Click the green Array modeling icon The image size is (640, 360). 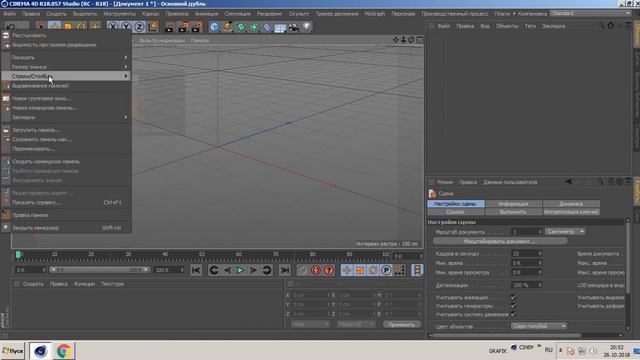(x=254, y=27)
